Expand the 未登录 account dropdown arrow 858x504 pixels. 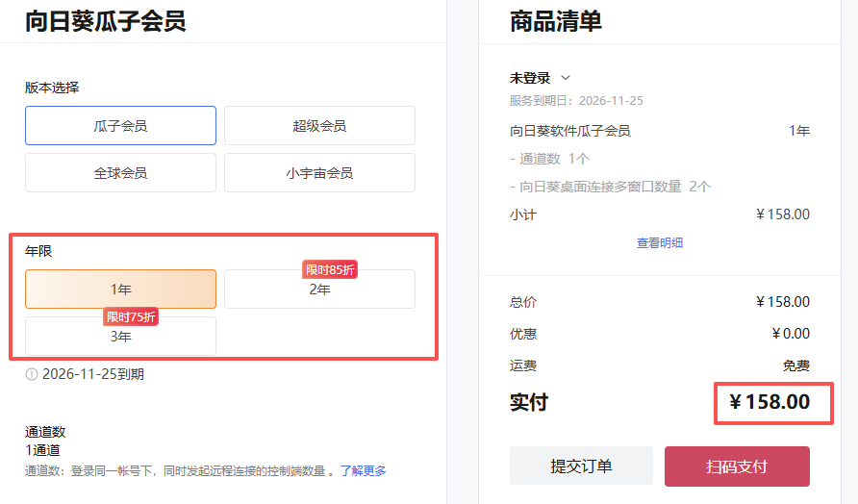pyautogui.click(x=566, y=78)
